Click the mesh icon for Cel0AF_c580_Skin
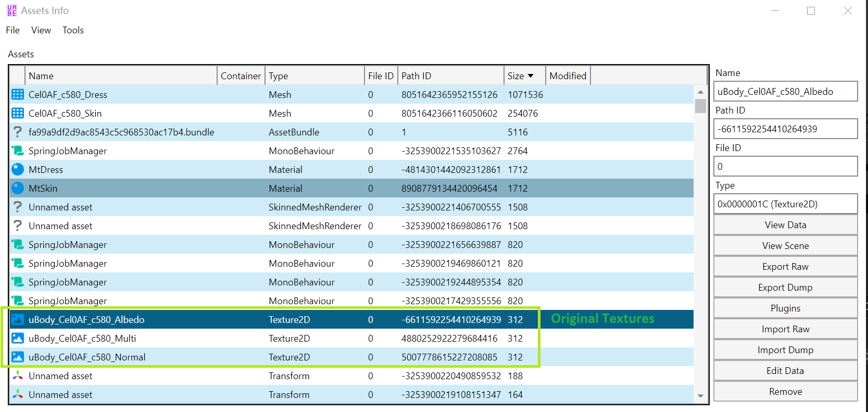The width and height of the screenshot is (868, 412). click(x=18, y=113)
